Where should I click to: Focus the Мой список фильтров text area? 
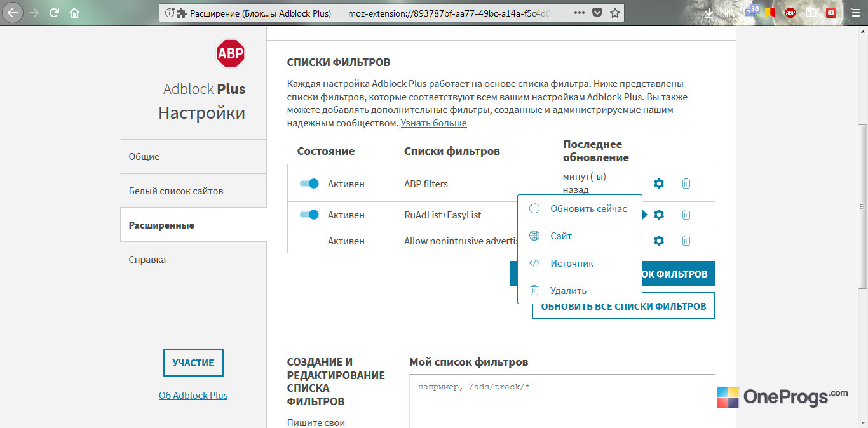coord(562,401)
